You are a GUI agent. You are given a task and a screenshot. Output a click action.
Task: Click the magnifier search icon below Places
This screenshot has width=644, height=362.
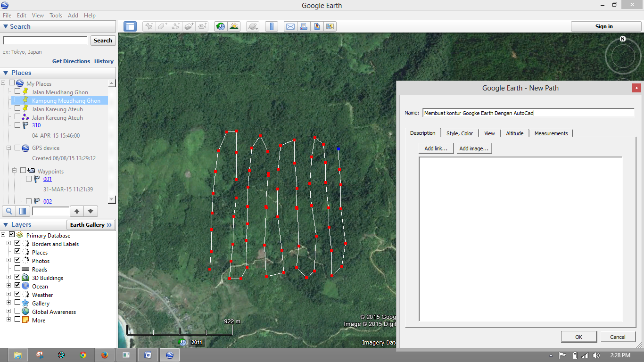tap(8, 211)
